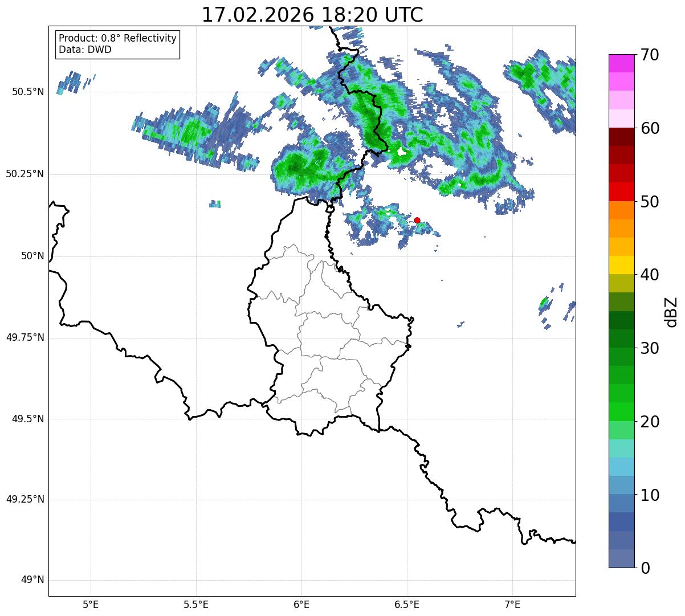The width and height of the screenshot is (685, 616).
Task: Click the dark blue colorbar segment below 10
Action: [622, 522]
